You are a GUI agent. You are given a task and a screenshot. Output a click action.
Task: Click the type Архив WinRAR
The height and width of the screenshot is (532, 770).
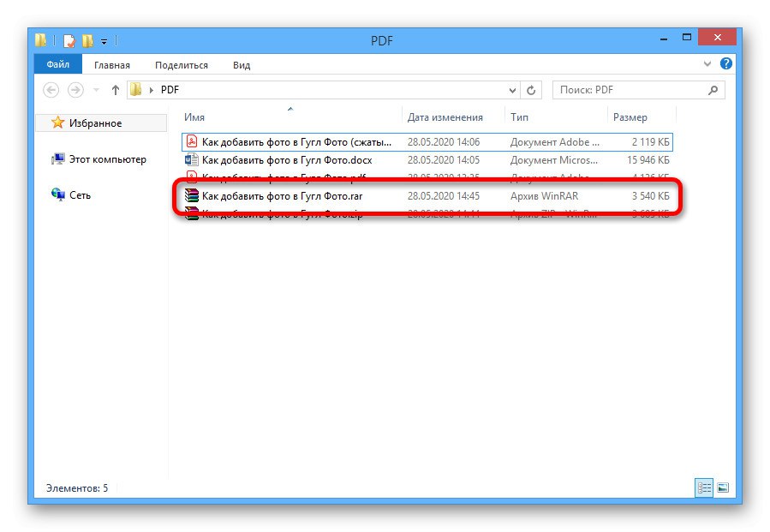(x=544, y=196)
